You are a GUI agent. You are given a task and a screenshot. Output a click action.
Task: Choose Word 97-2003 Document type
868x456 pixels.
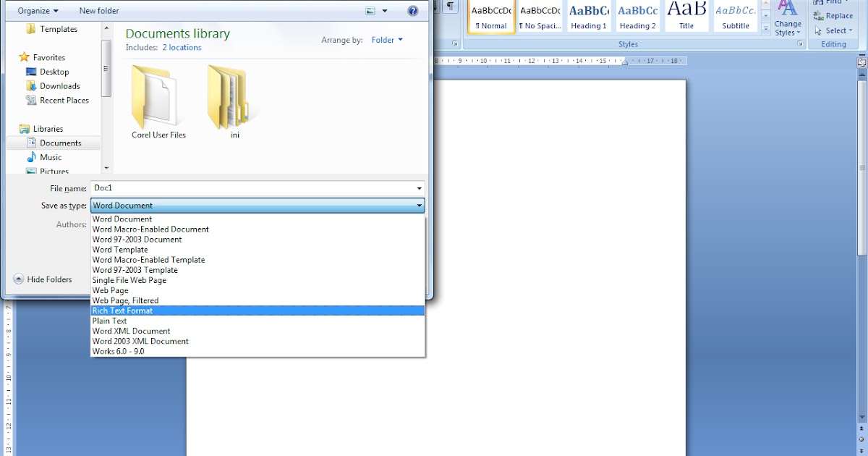click(x=258, y=239)
